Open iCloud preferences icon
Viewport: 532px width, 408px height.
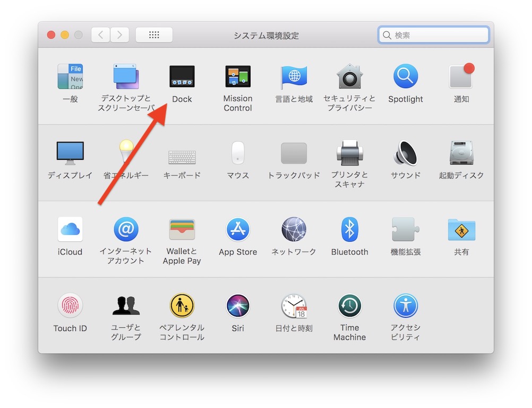pos(70,229)
